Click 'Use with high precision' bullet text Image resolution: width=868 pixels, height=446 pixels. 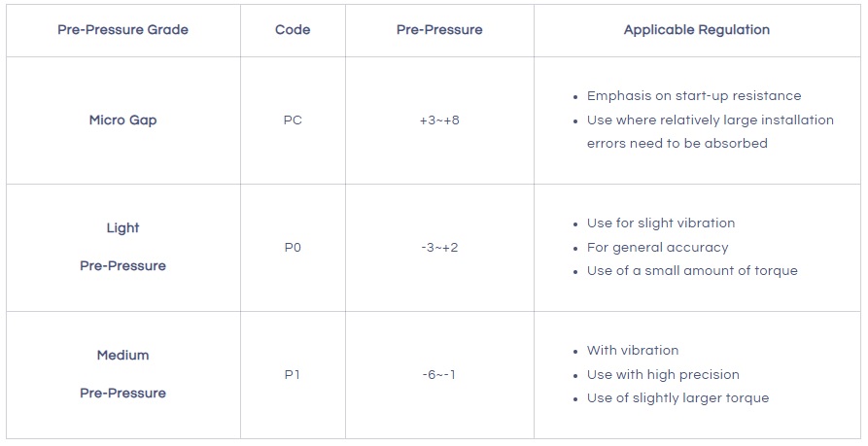(663, 374)
